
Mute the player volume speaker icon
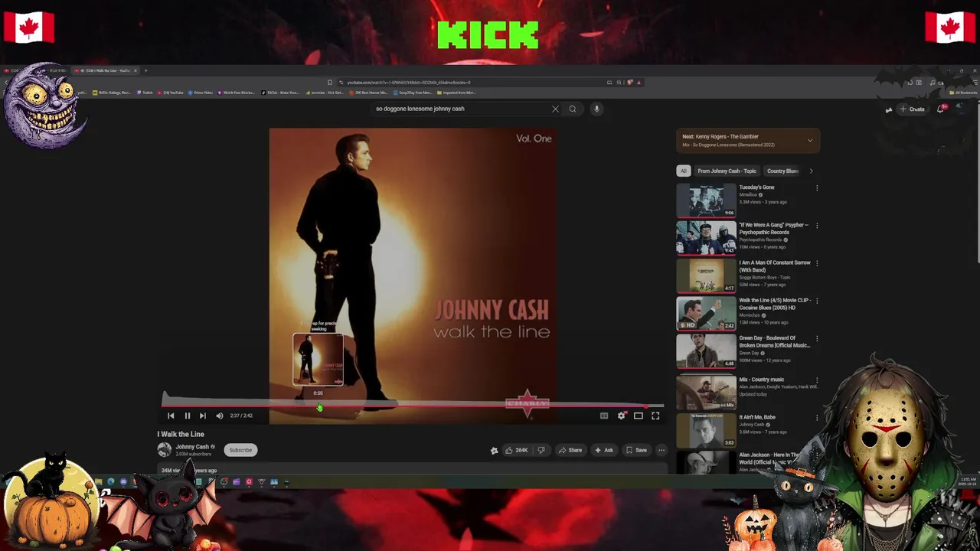(x=219, y=416)
